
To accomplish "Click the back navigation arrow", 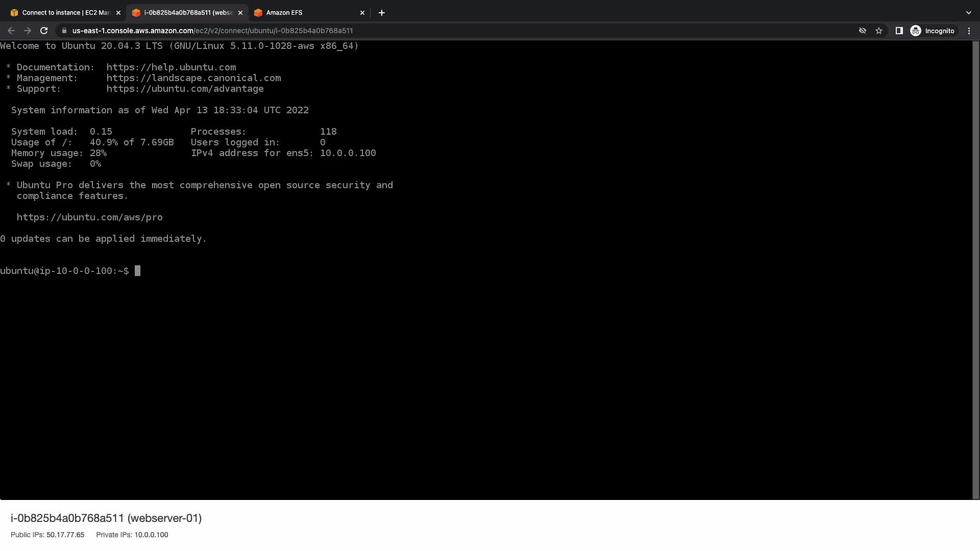I will pos(11,31).
